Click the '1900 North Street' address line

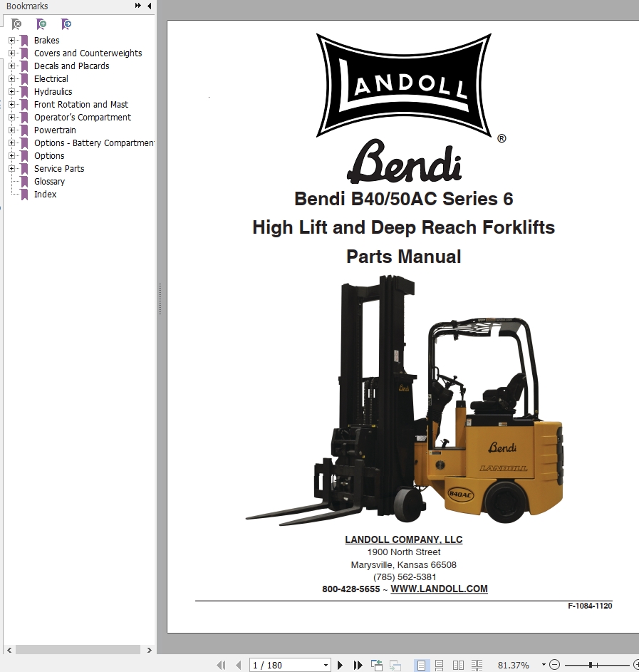coord(403,552)
